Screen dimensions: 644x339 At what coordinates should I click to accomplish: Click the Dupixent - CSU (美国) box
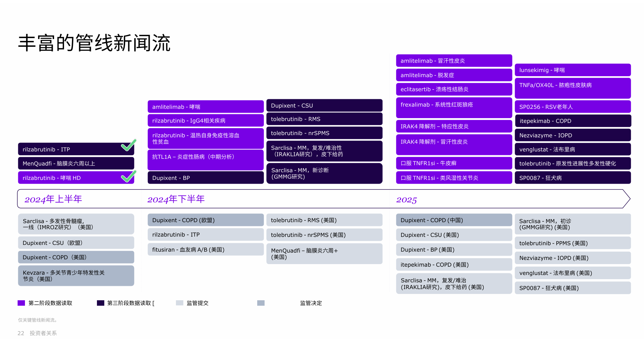point(454,235)
